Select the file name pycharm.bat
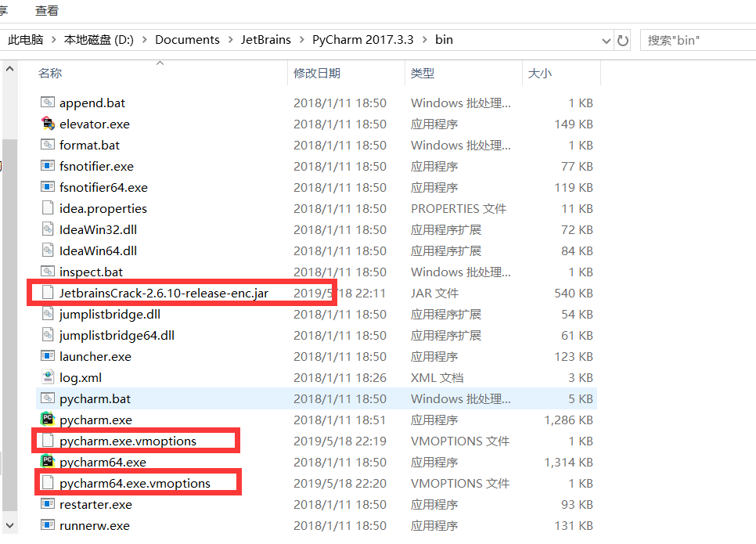Screen dimensions: 756x544 point(95,399)
